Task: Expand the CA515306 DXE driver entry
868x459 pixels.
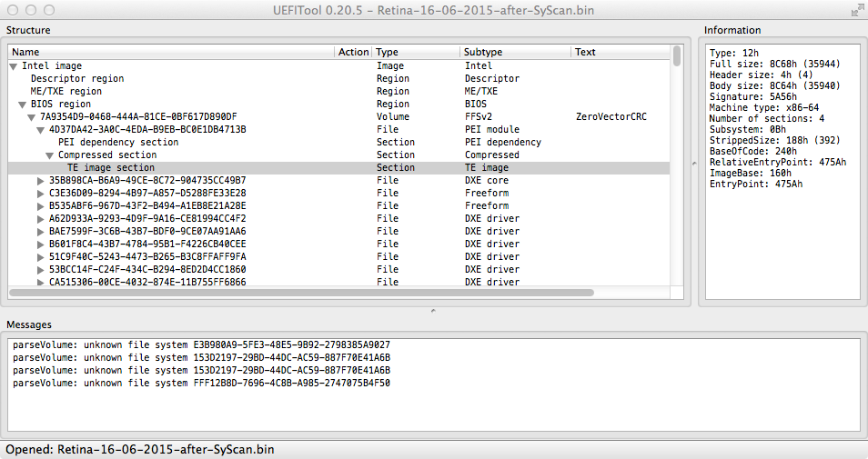Action: tap(40, 283)
